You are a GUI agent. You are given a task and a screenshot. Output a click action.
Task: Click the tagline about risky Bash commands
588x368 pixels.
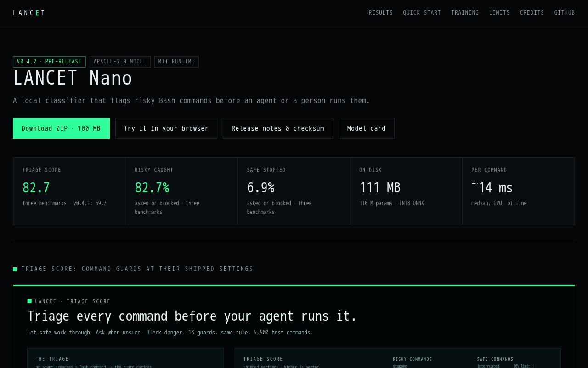(192, 101)
